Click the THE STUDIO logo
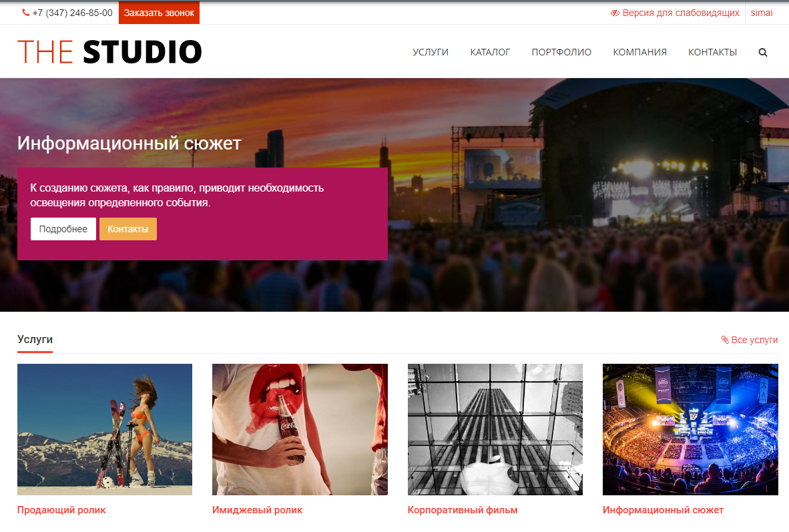789x532 pixels. (109, 52)
